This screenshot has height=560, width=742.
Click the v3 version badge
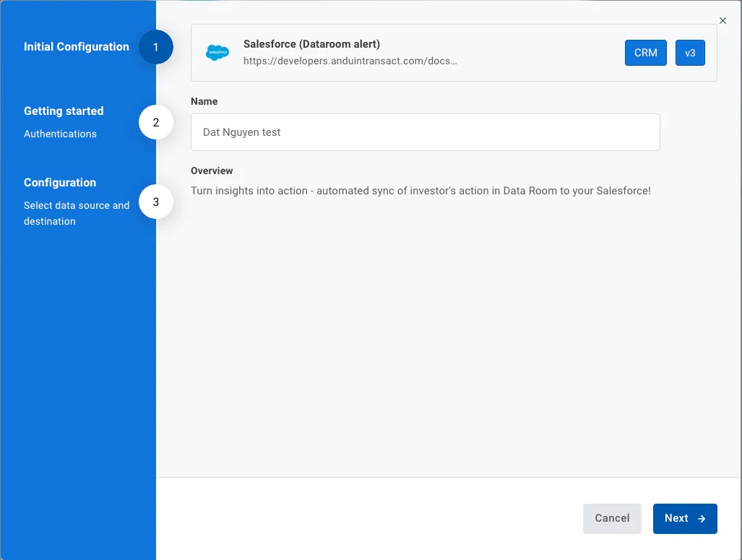689,53
